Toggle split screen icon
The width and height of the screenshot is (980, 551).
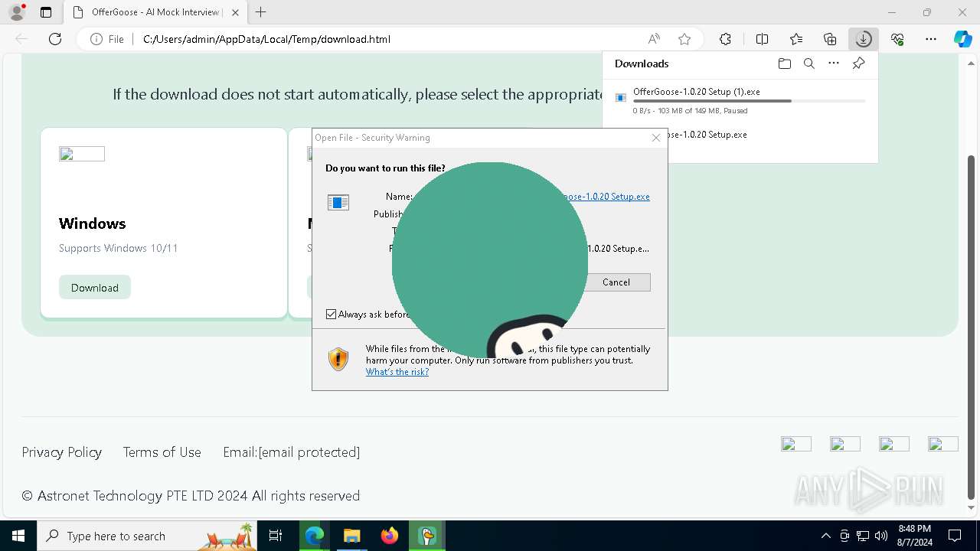[x=762, y=39]
